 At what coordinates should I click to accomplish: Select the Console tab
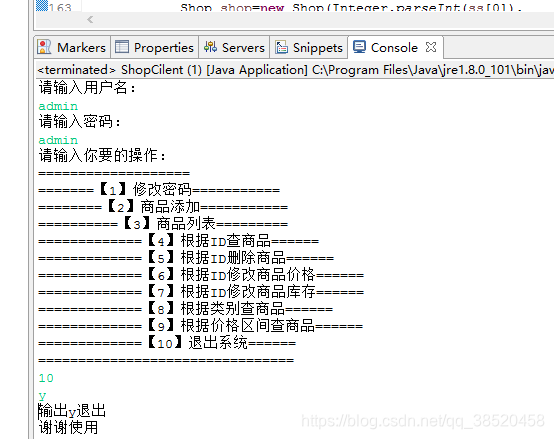[394, 47]
